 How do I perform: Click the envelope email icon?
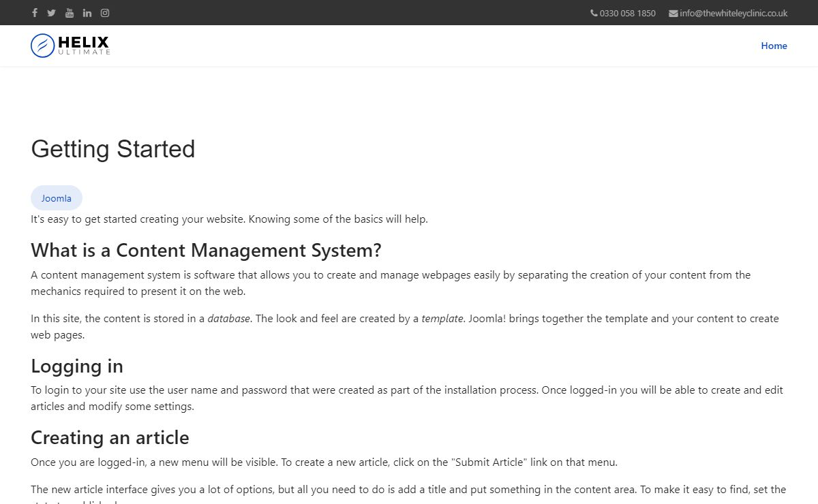coord(673,13)
